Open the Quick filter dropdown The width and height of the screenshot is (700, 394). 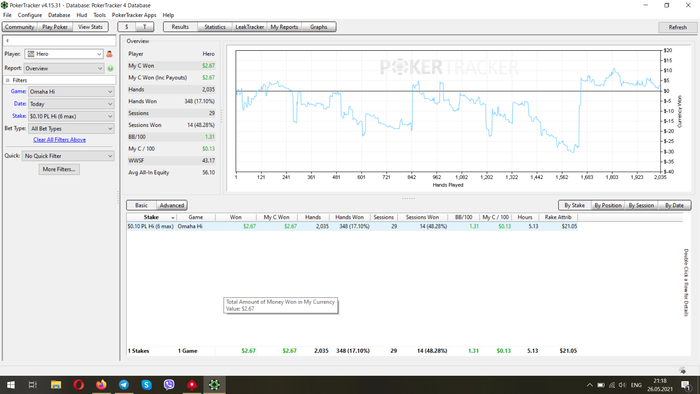(x=68, y=156)
